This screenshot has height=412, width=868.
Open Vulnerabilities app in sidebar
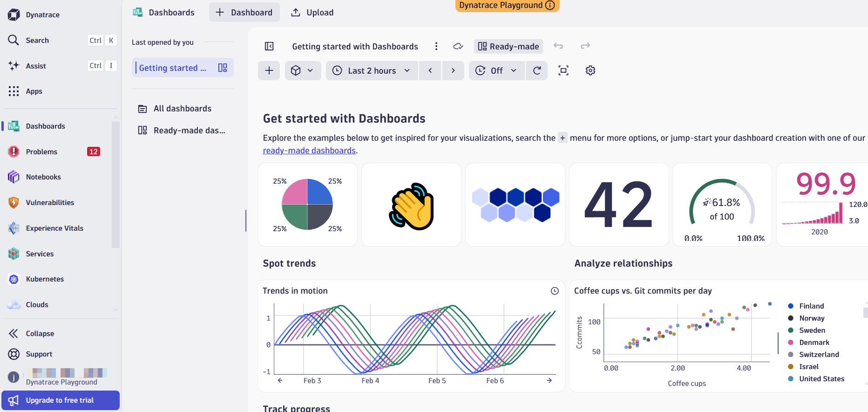click(55, 203)
